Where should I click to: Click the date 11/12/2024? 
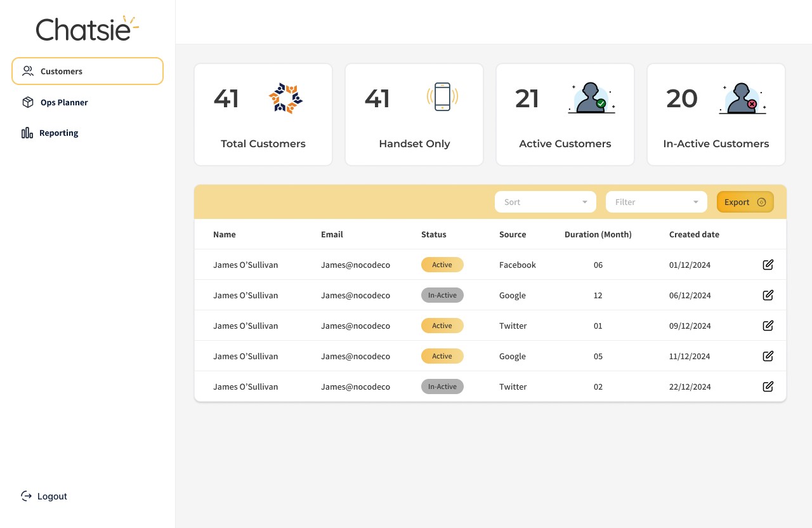[690, 356]
